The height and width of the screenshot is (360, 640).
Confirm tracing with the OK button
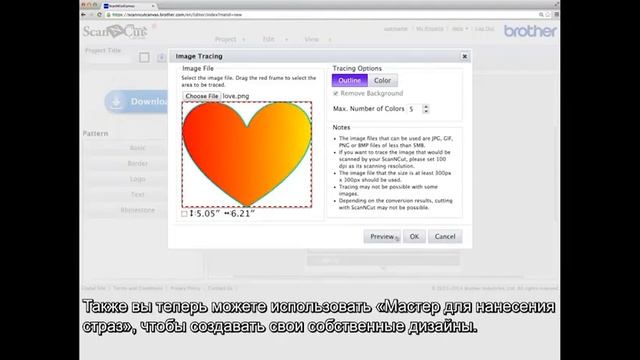coord(414,236)
